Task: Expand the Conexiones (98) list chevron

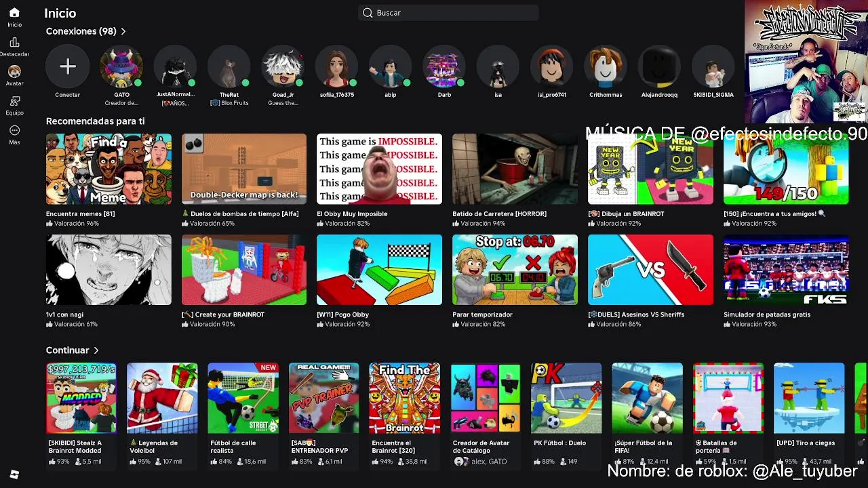Action: pyautogui.click(x=123, y=31)
